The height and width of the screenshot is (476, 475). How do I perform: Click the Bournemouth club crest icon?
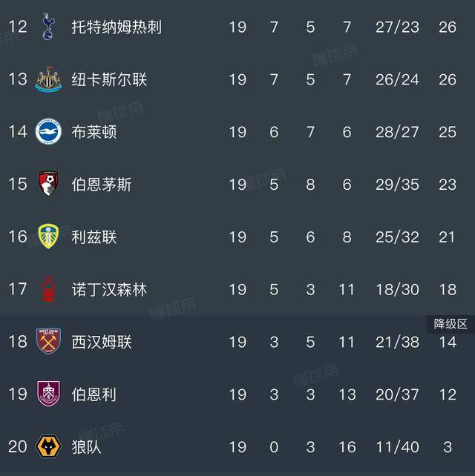tap(48, 184)
